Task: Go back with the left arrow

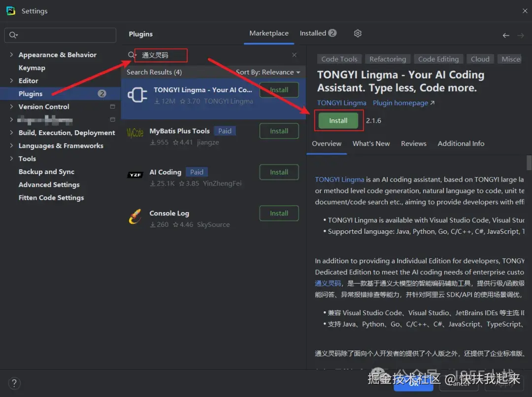Action: (x=505, y=36)
